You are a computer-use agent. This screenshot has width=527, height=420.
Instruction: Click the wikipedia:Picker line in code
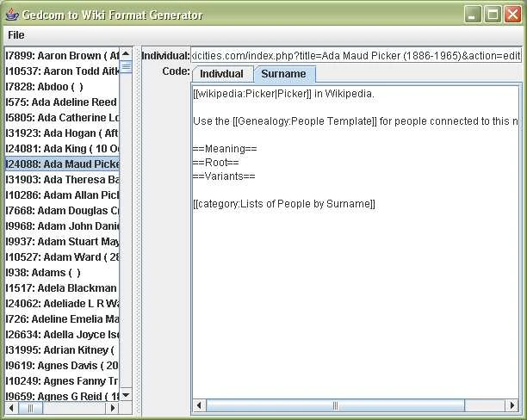point(283,94)
